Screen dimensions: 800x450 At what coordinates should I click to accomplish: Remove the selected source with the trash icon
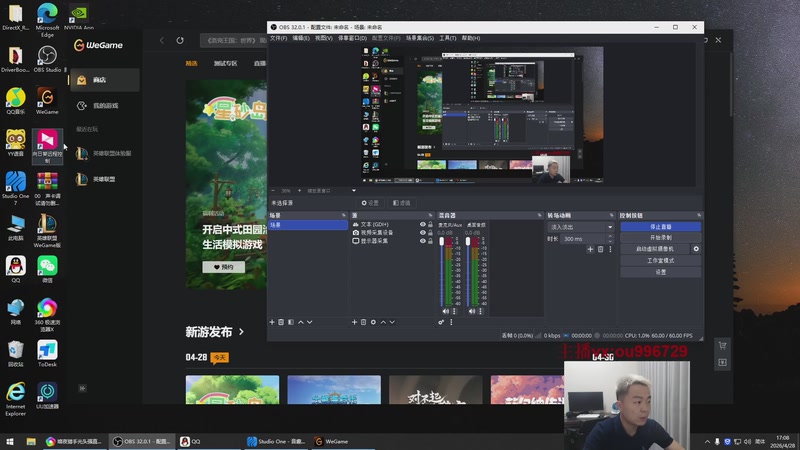tap(364, 322)
